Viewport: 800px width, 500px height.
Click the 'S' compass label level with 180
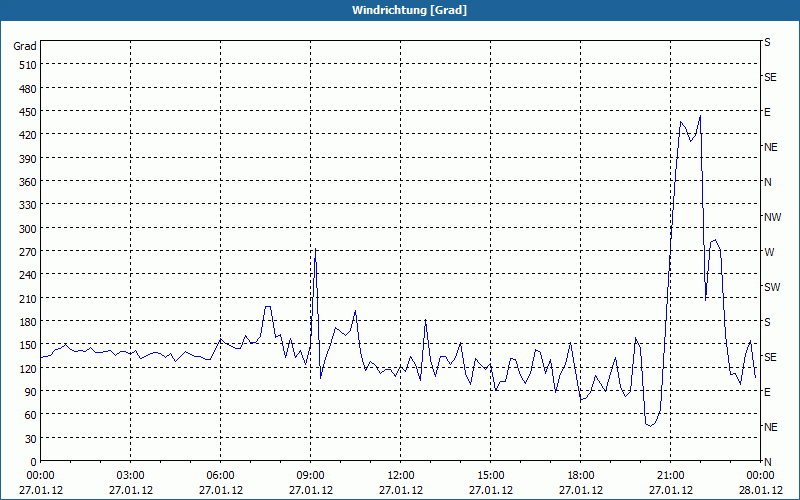tap(767, 322)
